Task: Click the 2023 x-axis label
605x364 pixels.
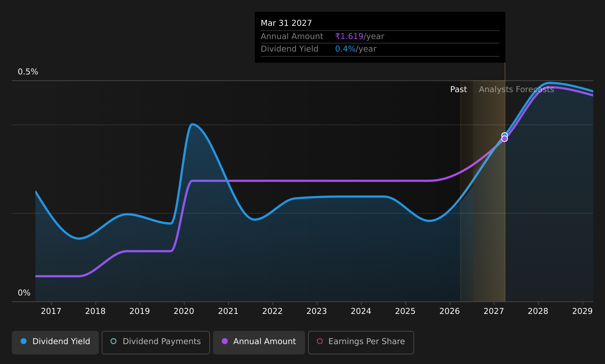Action: coord(317,311)
